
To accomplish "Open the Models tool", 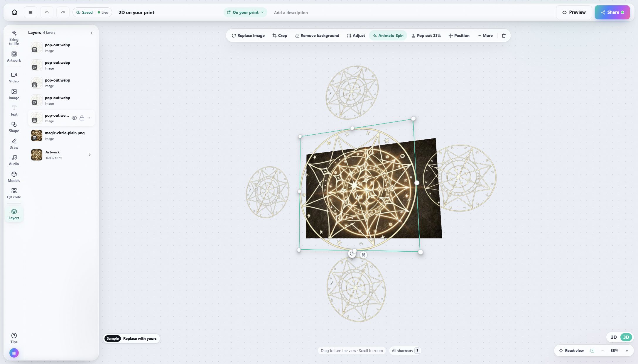I will (14, 177).
